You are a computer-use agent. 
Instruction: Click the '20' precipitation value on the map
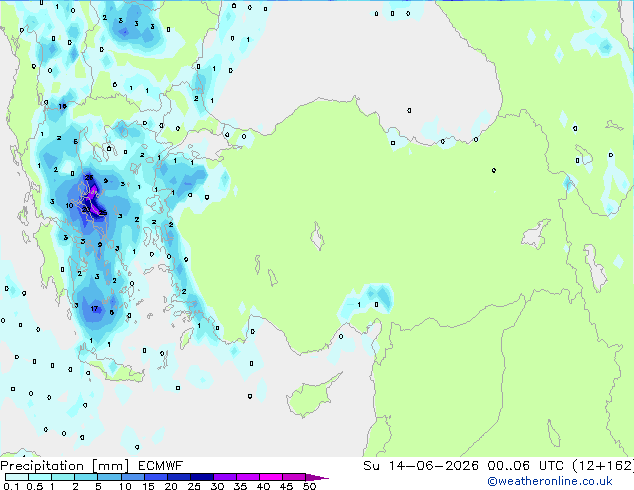point(86,209)
